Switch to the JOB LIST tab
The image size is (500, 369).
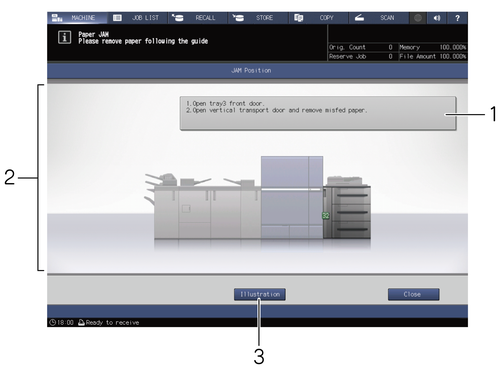[137, 18]
